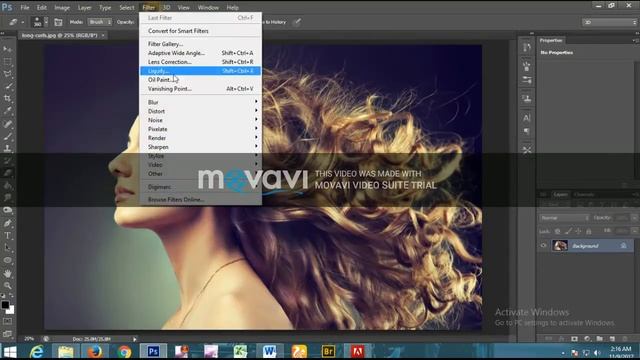
Task: Select the Clone Stamp tool
Action: [x=8, y=148]
